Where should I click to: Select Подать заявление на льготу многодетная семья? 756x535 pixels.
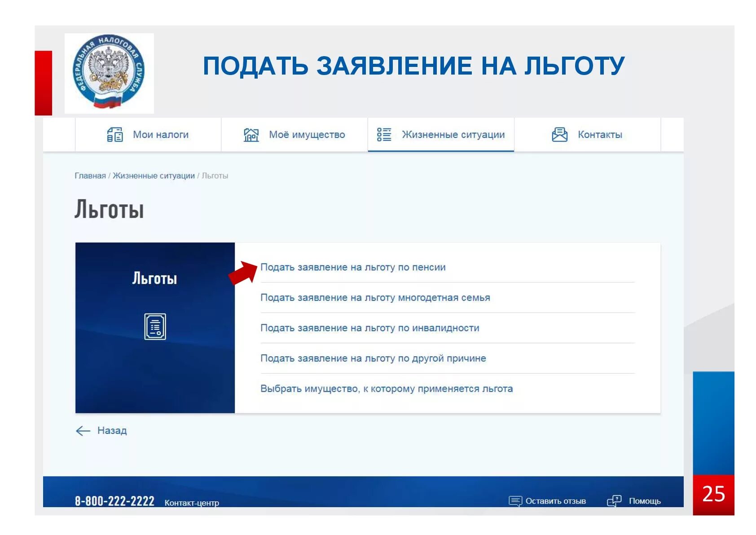click(375, 298)
